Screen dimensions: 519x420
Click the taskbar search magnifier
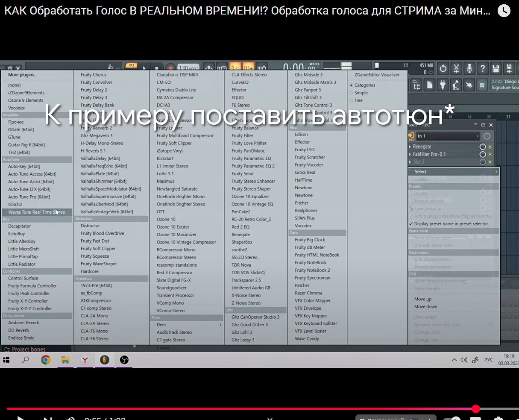[x=26, y=360]
